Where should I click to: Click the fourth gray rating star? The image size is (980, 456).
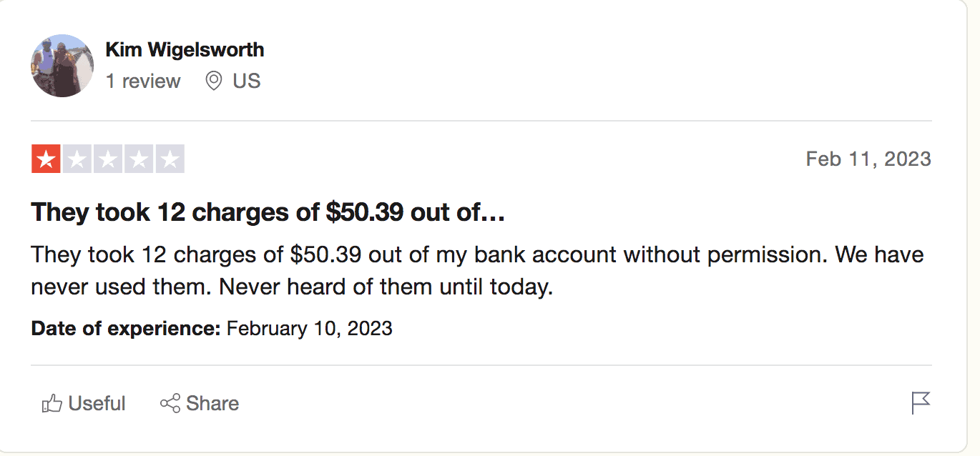coord(139,159)
